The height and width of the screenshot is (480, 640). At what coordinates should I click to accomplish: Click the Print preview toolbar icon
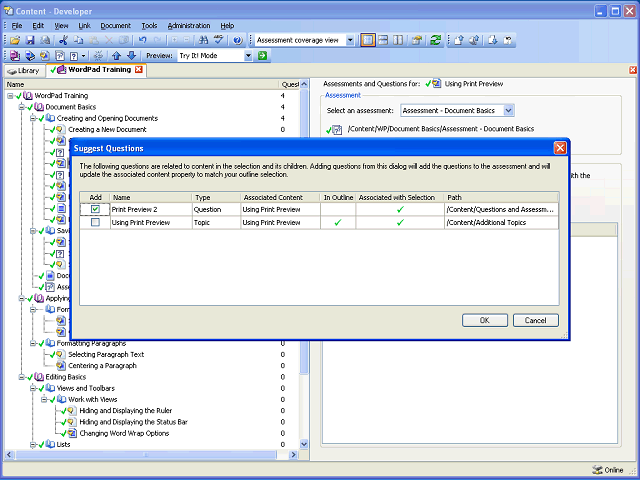[x=45, y=40]
